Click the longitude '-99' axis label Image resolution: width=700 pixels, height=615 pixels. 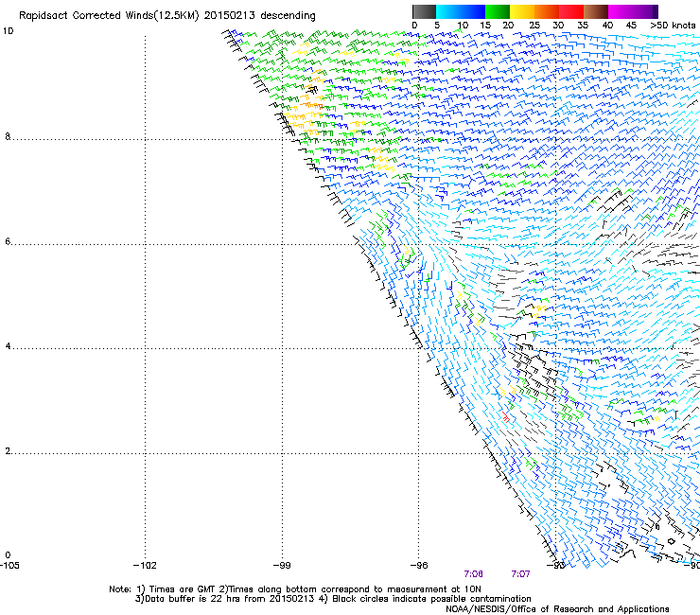[282, 566]
